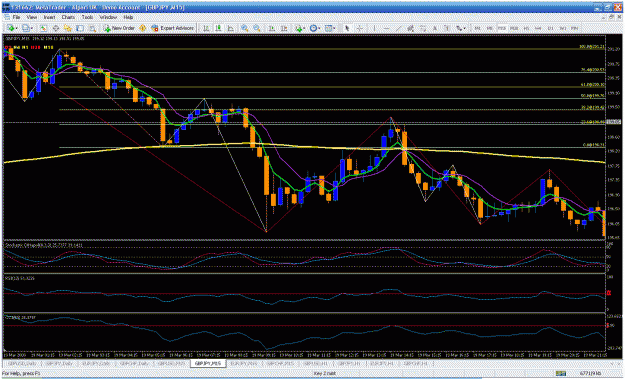Viewport: 625px width, 379px height.
Task: Expand the New Chart dropdown arrow
Action: coord(17,28)
